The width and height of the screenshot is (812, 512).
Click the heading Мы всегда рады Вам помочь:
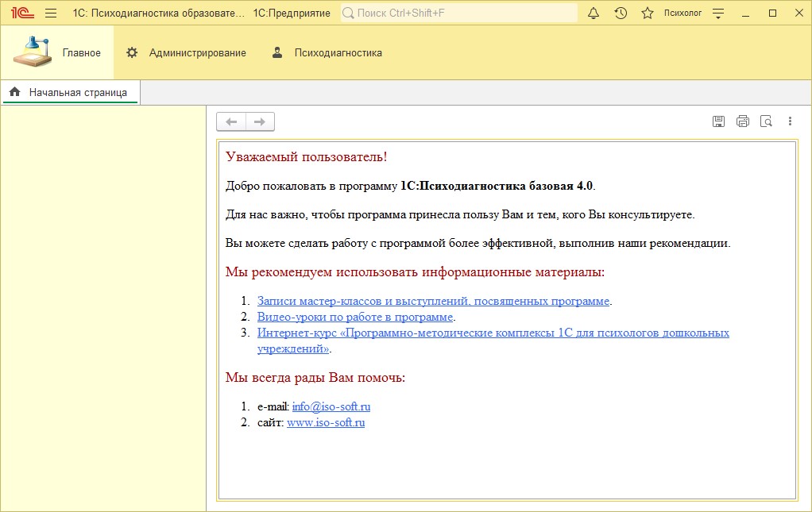pos(315,378)
